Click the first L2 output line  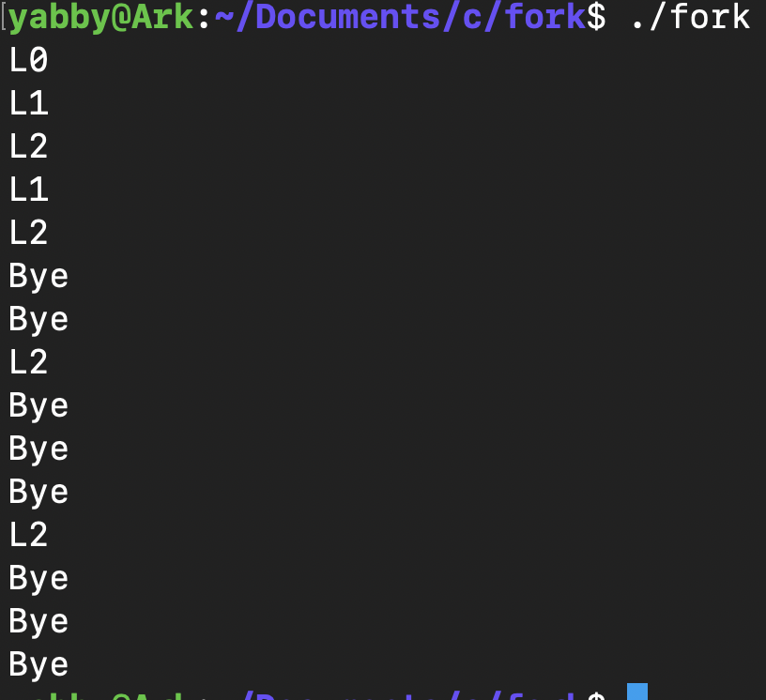[x=28, y=147]
